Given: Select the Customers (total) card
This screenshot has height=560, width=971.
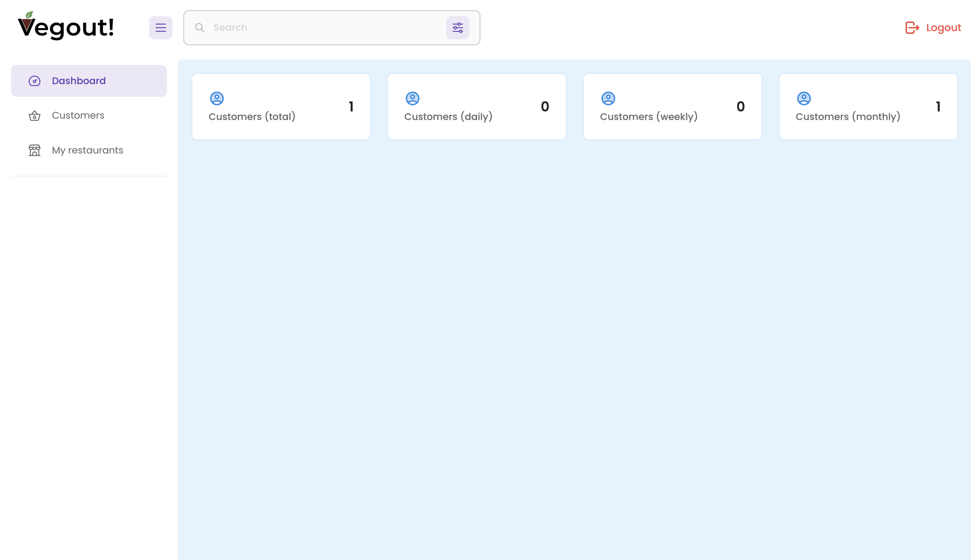Looking at the screenshot, I should point(281,107).
